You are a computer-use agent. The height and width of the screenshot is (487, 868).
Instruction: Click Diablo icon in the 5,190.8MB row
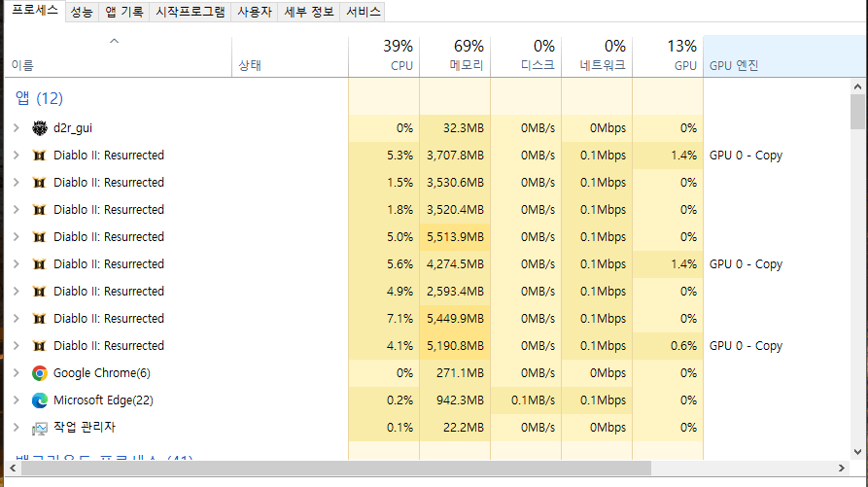39,345
